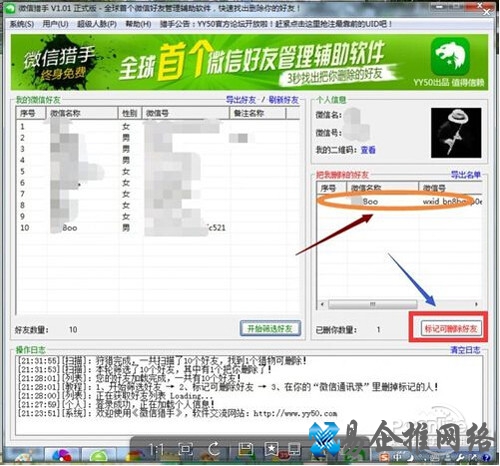Select friend row number 5
The width and height of the screenshot is (500, 466).
point(158,172)
